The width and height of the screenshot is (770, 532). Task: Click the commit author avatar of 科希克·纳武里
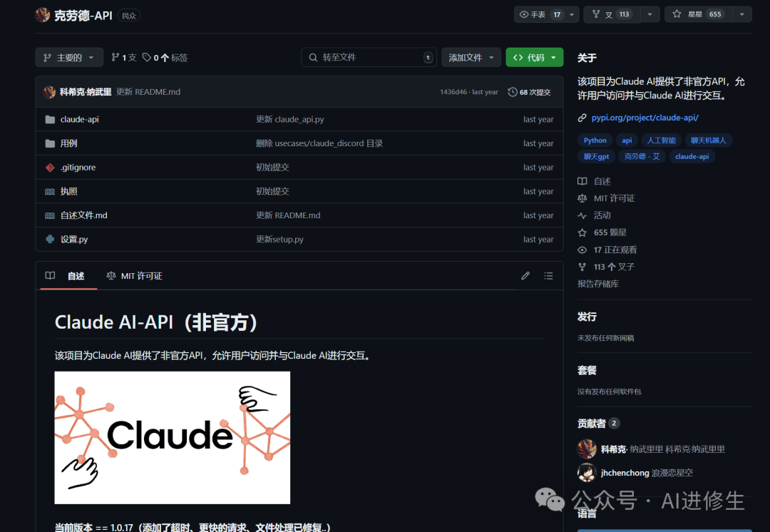click(49, 92)
